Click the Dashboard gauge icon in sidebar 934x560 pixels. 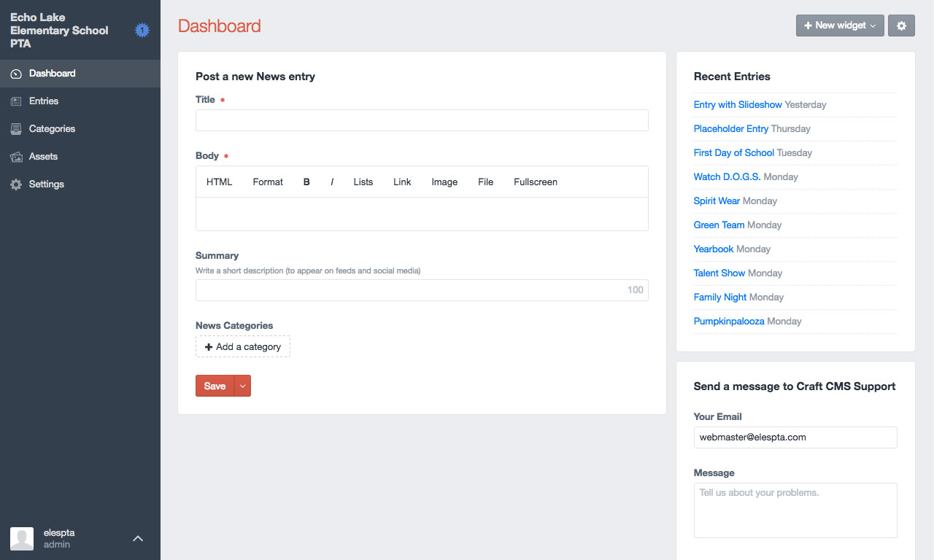(16, 74)
